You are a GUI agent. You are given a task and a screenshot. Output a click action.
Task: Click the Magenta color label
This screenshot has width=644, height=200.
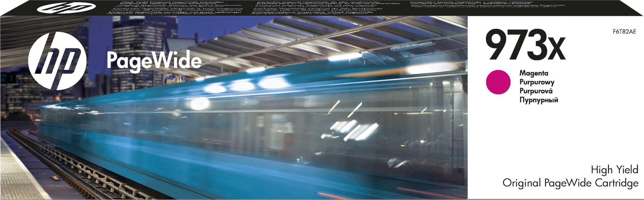tap(534, 73)
